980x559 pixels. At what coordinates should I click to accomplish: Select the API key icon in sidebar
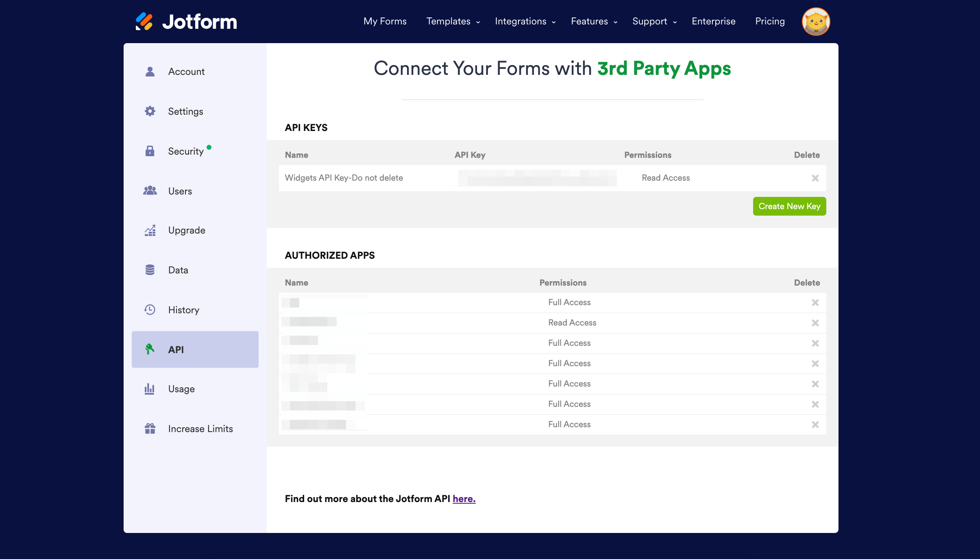tap(150, 349)
